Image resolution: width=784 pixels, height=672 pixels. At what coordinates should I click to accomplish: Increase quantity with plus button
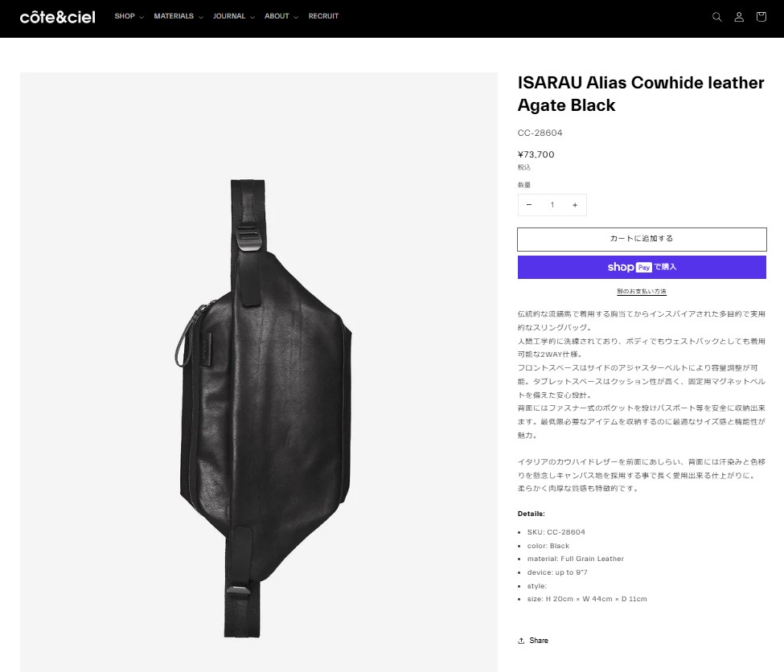pyautogui.click(x=575, y=205)
